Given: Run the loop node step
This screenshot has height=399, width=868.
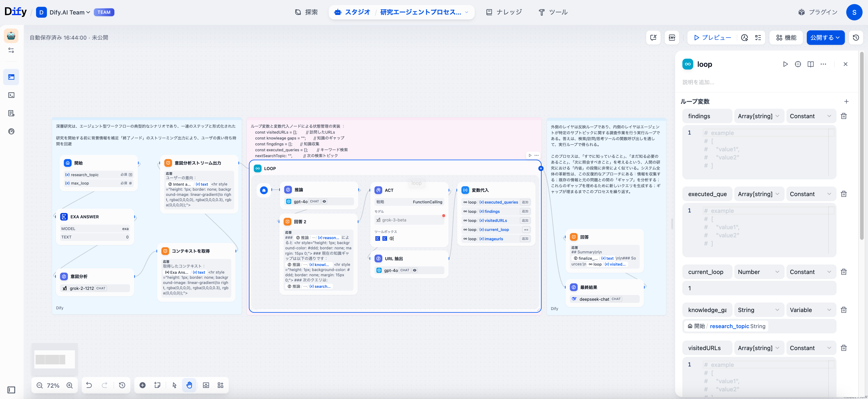Looking at the screenshot, I should 785,64.
